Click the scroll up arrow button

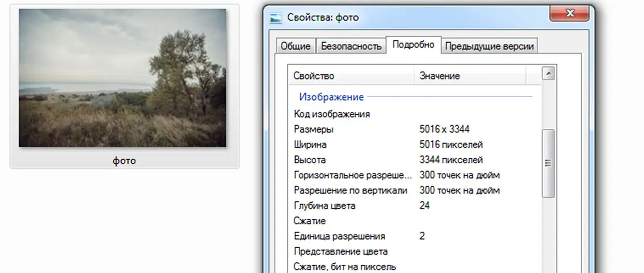click(548, 73)
